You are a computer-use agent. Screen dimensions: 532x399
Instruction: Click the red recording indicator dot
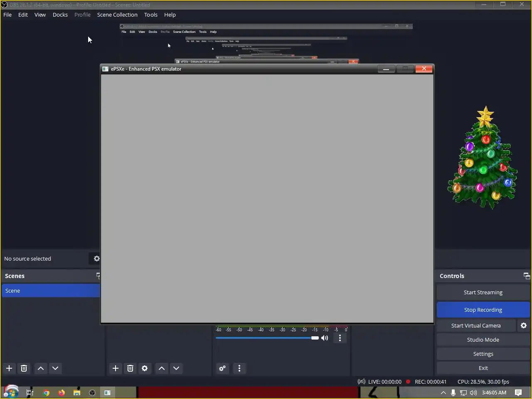pos(408,382)
